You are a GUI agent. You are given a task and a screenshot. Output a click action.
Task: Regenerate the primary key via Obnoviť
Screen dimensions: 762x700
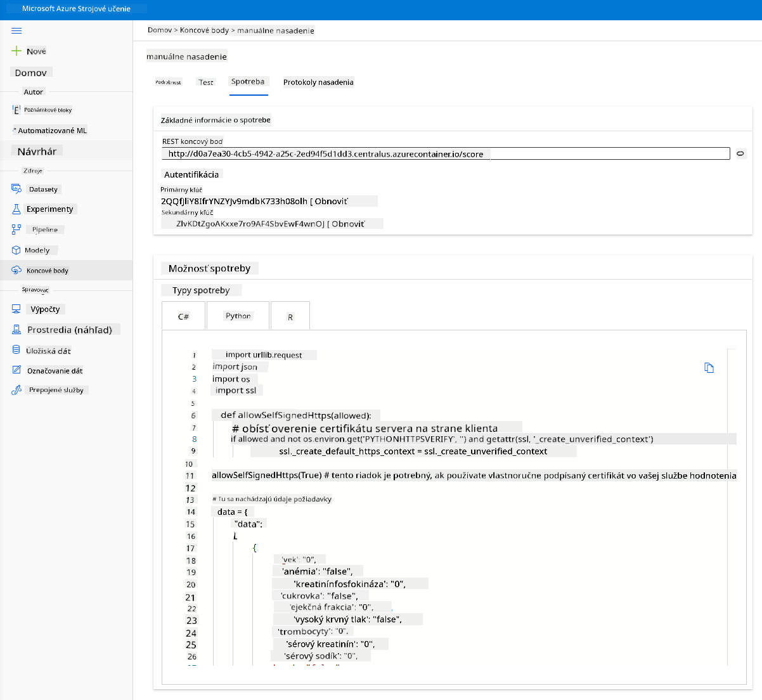(331, 201)
